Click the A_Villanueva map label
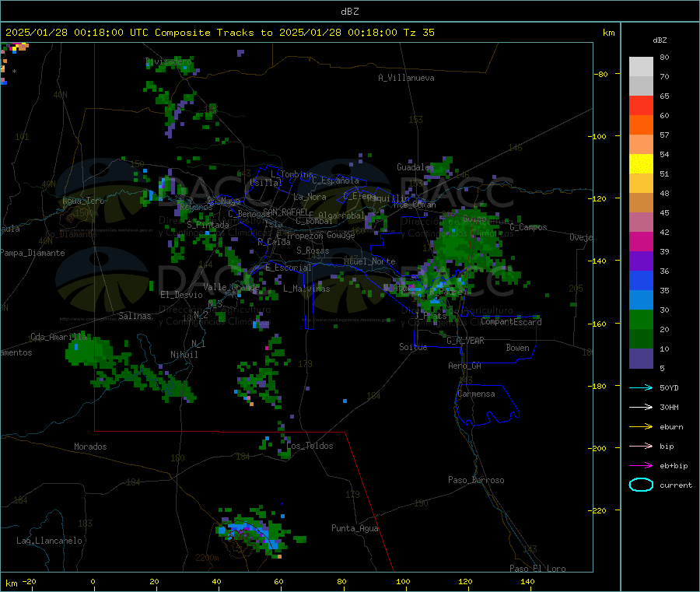 pyautogui.click(x=406, y=78)
